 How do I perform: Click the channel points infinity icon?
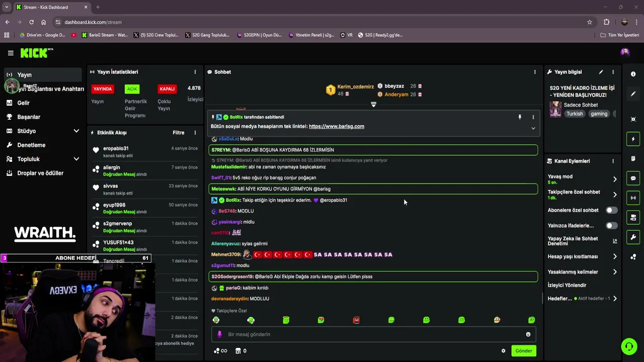220,351
